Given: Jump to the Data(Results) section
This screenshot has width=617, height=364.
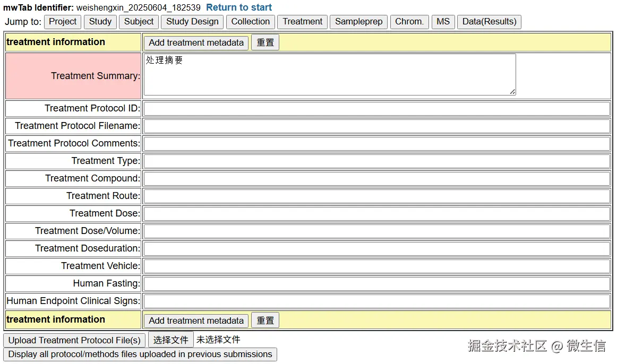Looking at the screenshot, I should tap(489, 22).
